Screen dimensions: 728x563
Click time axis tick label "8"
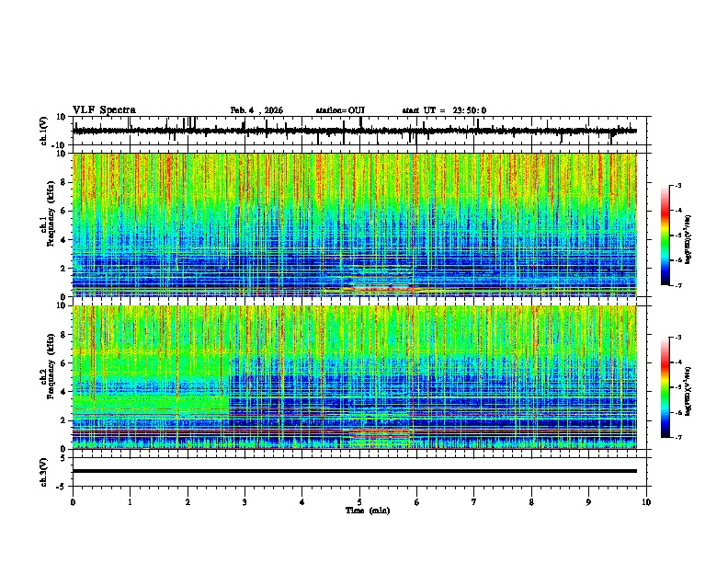(x=531, y=502)
